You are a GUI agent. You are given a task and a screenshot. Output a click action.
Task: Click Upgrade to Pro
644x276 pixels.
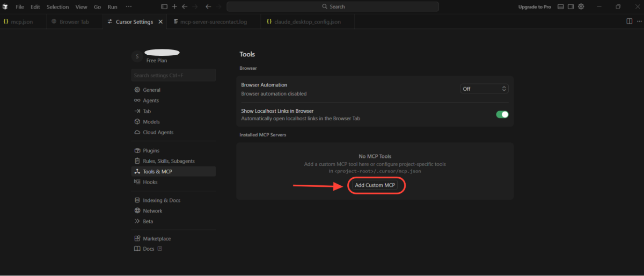(x=535, y=7)
